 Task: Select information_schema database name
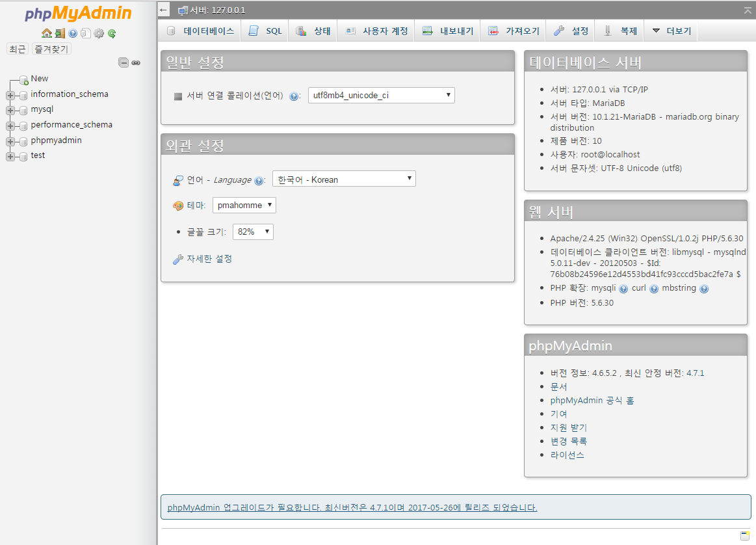(x=70, y=94)
